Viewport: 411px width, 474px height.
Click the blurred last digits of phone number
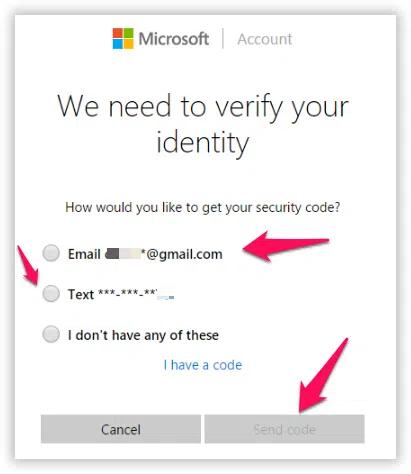pos(166,295)
